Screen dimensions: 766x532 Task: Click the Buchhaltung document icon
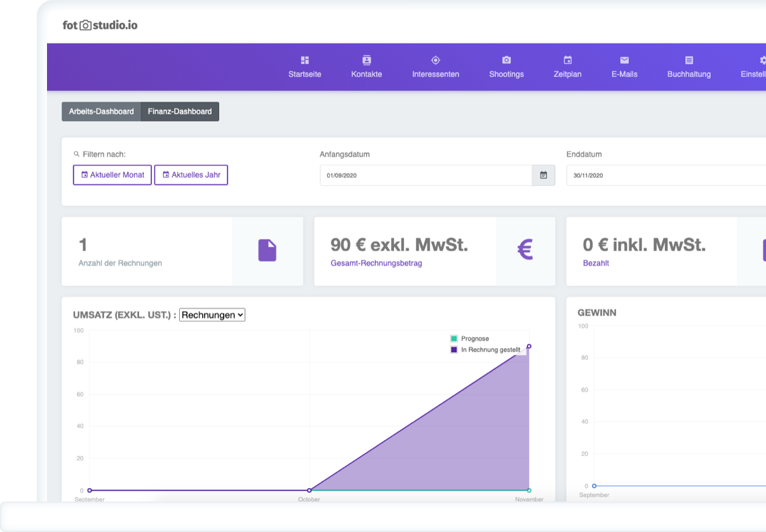689,60
